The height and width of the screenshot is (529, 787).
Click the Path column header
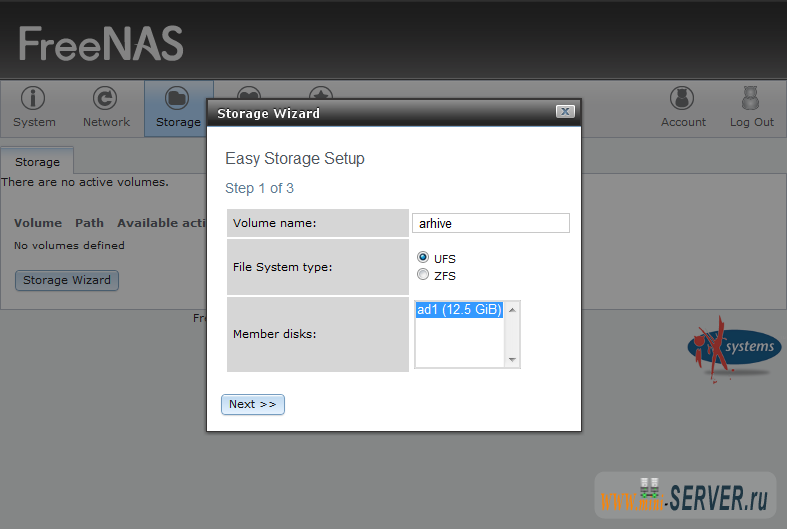89,223
